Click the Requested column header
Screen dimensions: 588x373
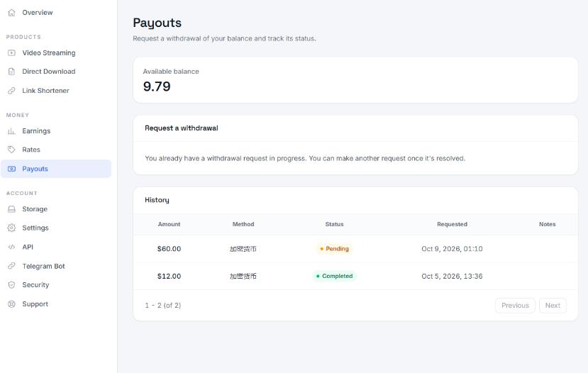tap(452, 224)
